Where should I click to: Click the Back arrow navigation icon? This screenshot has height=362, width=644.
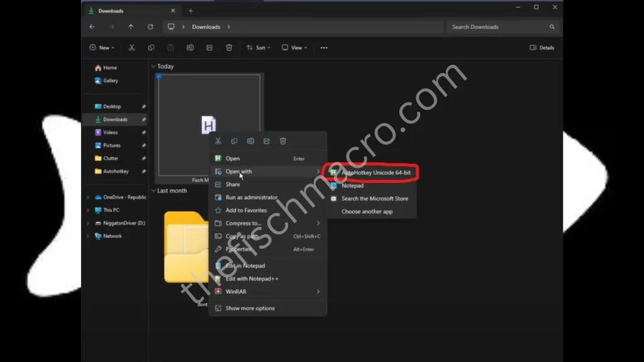(x=92, y=27)
